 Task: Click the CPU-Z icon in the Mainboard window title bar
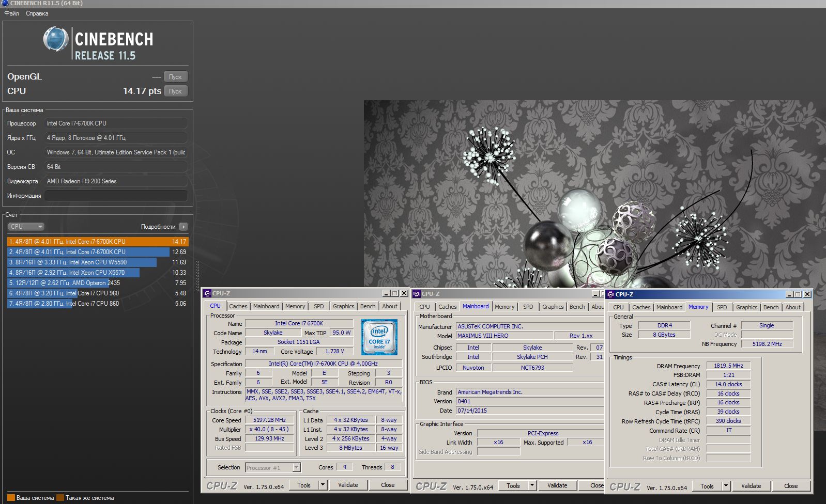click(x=417, y=294)
